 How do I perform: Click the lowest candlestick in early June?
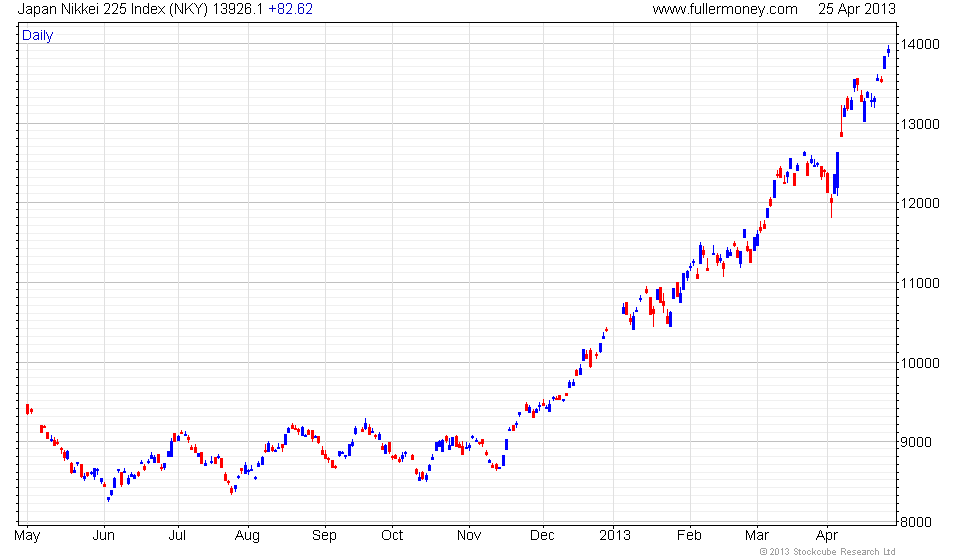109,495
